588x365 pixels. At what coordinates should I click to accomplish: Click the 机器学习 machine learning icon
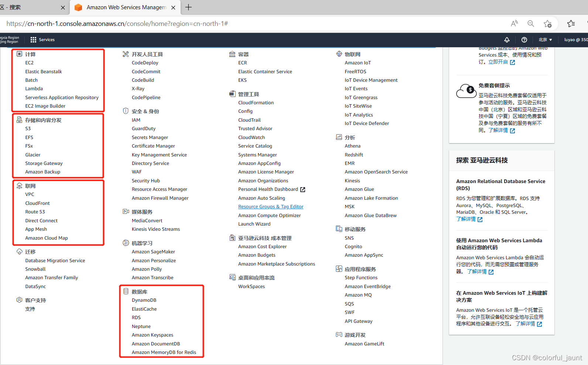coord(126,243)
